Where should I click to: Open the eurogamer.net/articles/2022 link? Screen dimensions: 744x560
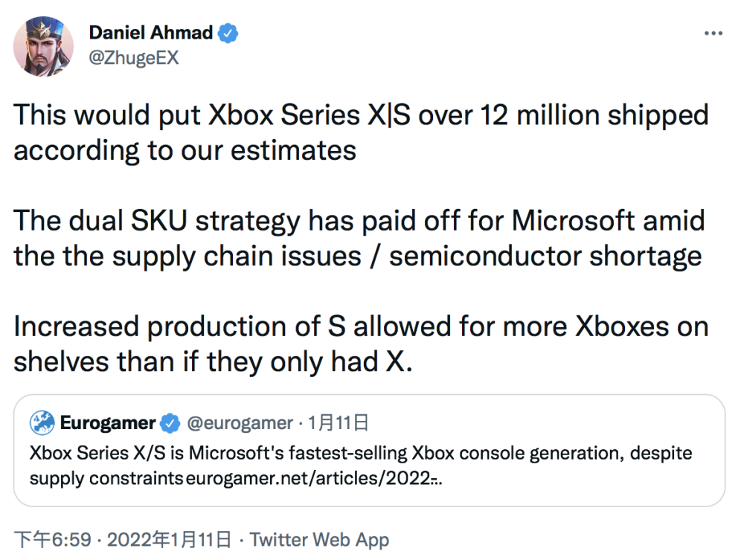(312, 478)
